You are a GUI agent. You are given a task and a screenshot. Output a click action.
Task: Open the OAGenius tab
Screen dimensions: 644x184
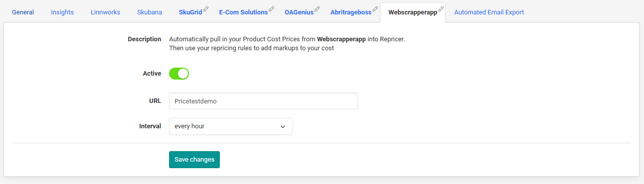coord(299,12)
